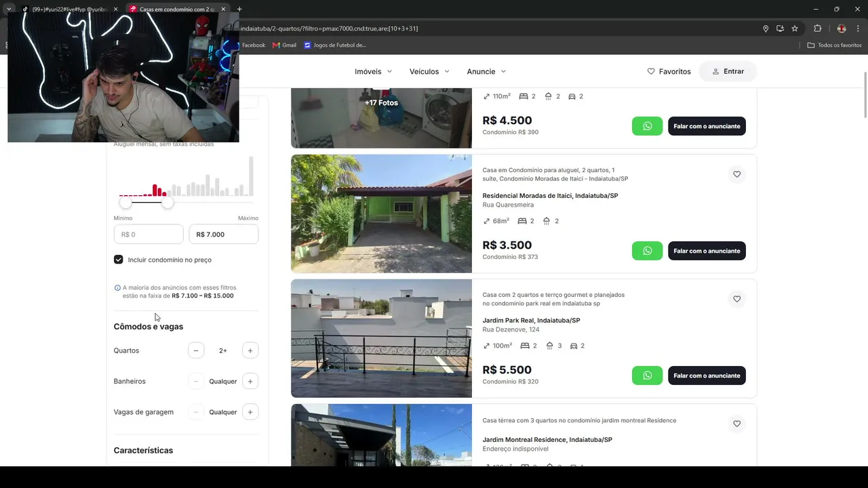Open the Jogos de Futebol bookmark
Screen dimensions: 868x488
click(336, 45)
